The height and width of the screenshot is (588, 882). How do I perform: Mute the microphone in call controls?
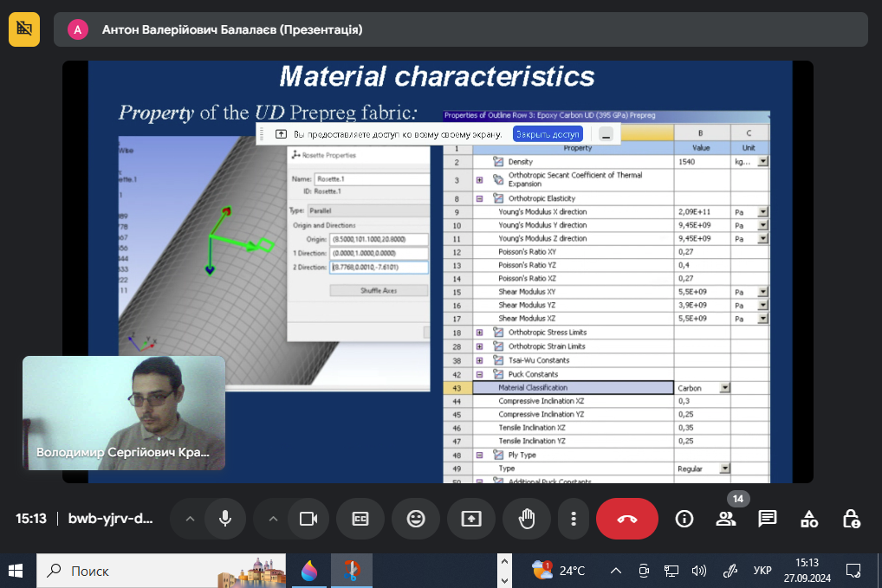click(225, 519)
